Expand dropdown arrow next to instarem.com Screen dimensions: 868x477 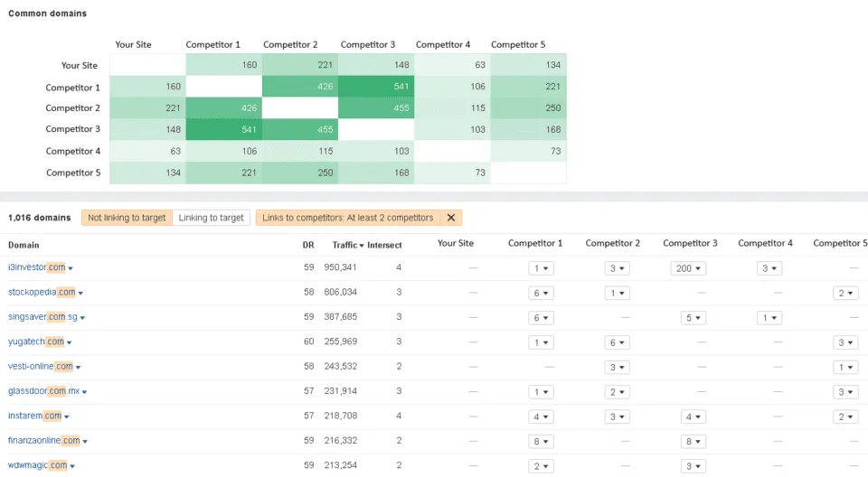pyautogui.click(x=66, y=416)
